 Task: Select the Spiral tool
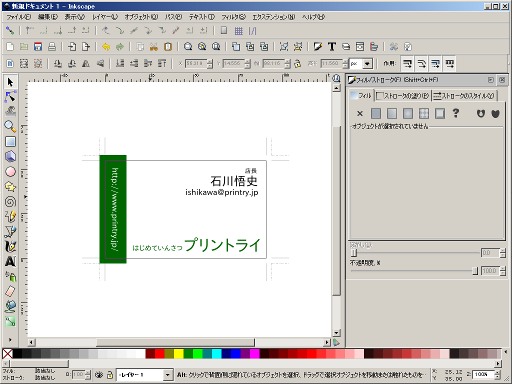(10, 201)
